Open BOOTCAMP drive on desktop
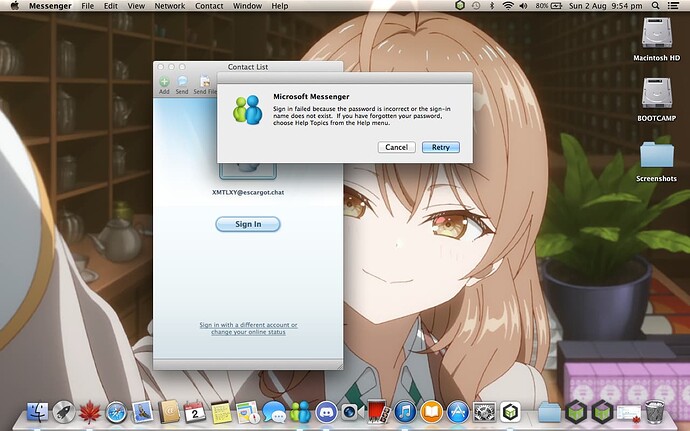This screenshot has height=431, width=690. pyautogui.click(x=656, y=99)
